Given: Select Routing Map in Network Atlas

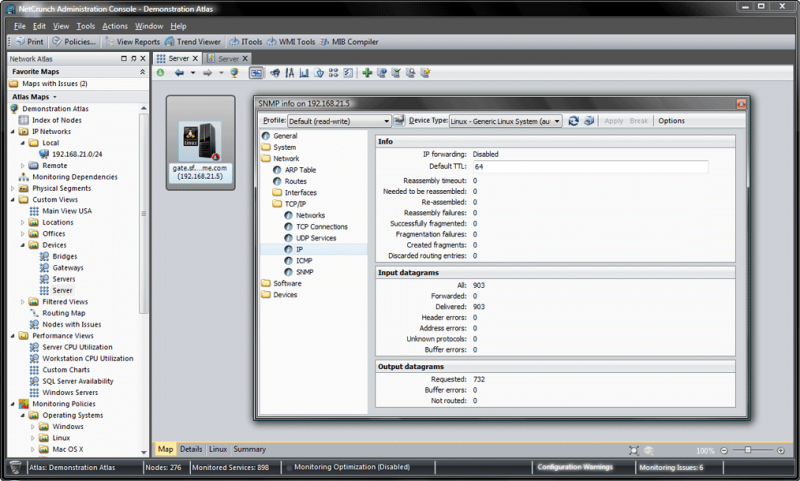Looking at the screenshot, I should click(63, 313).
